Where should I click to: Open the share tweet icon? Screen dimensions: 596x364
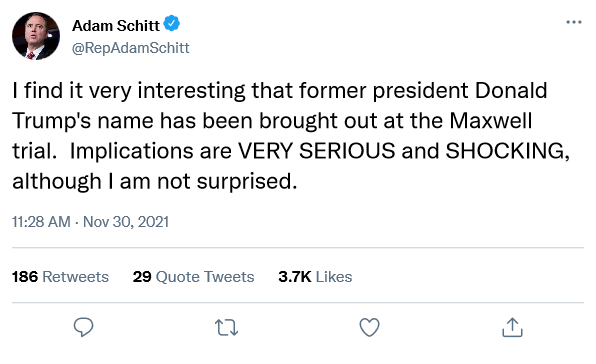tap(512, 327)
